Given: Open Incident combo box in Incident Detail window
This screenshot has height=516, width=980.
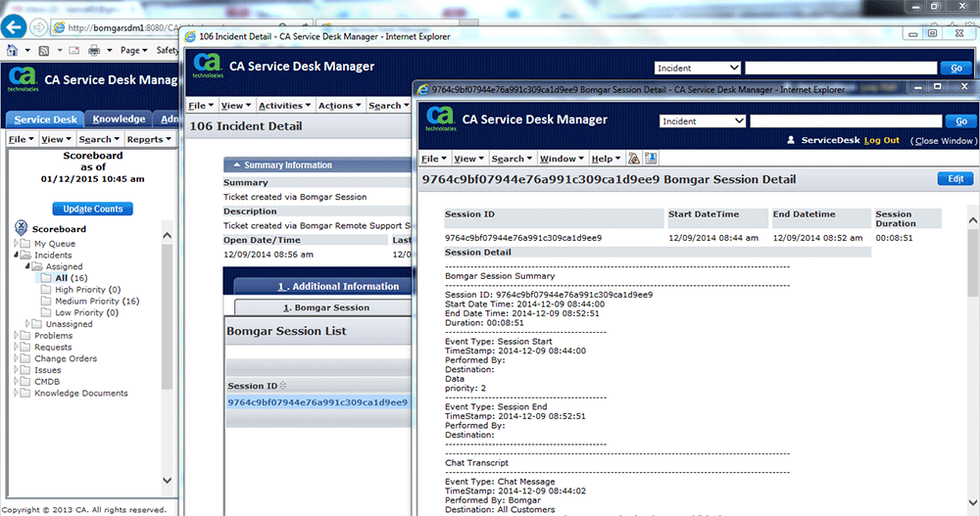Looking at the screenshot, I should [697, 69].
